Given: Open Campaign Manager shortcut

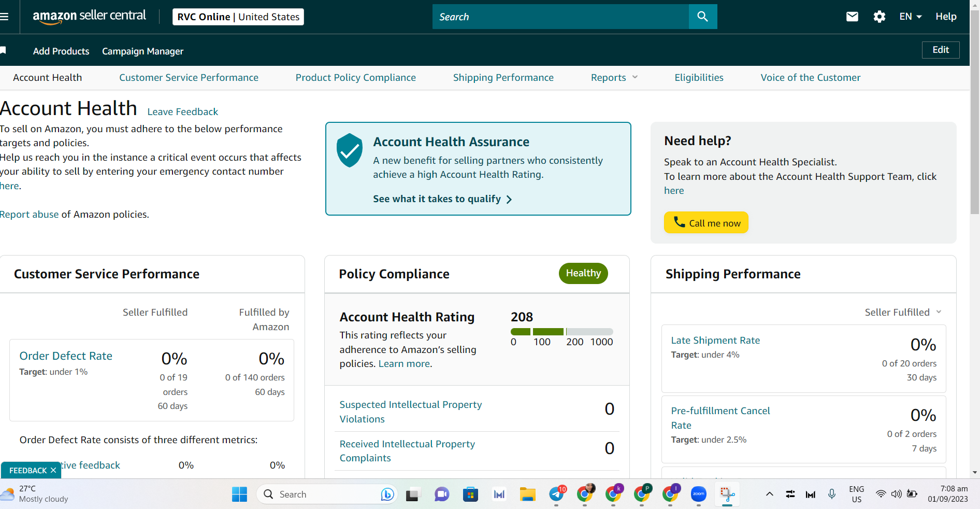Looking at the screenshot, I should point(143,51).
